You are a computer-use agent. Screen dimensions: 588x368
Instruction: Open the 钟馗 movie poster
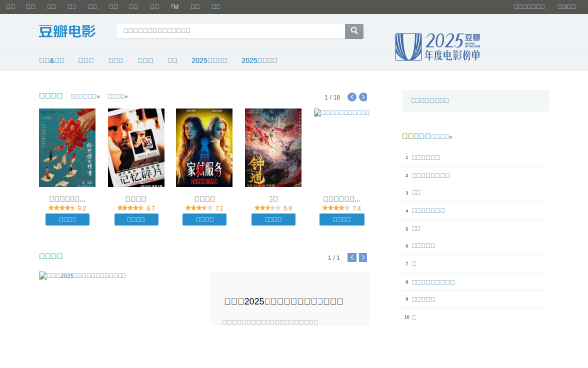coord(273,148)
